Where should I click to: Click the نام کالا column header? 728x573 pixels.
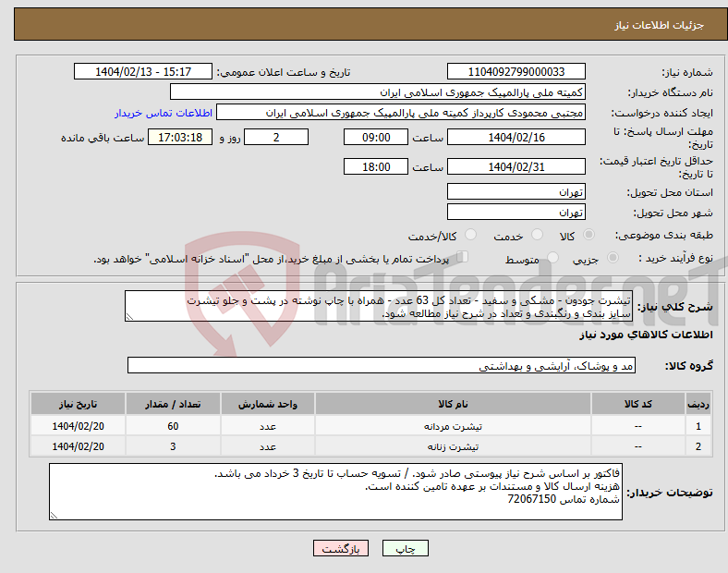pos(453,404)
